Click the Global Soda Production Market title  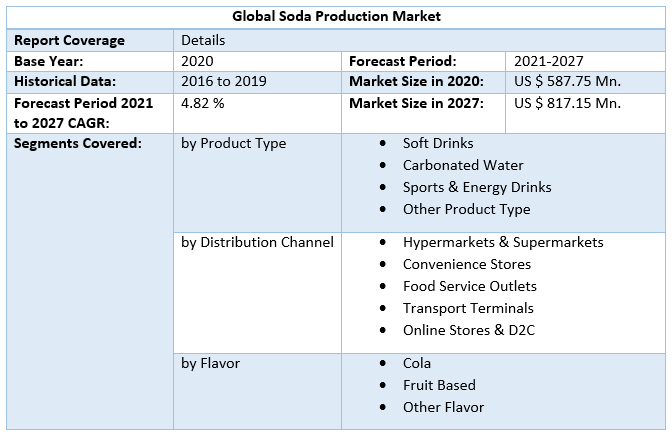coord(336,16)
